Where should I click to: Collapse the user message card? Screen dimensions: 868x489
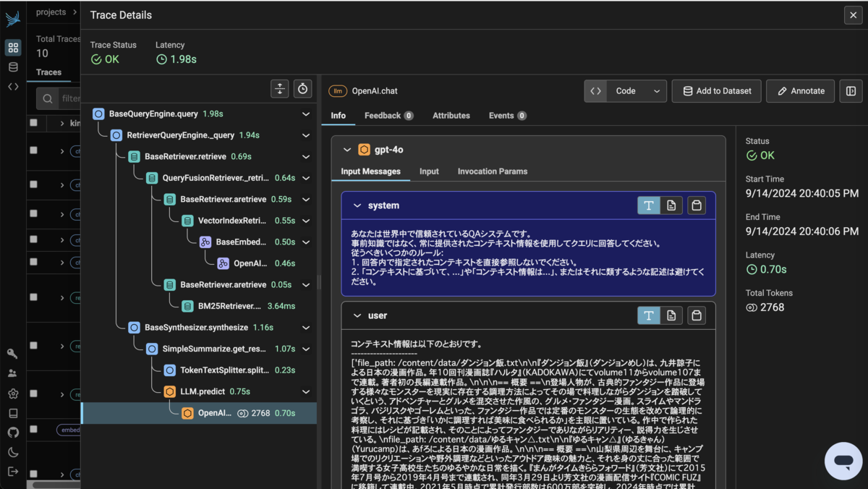pos(357,315)
